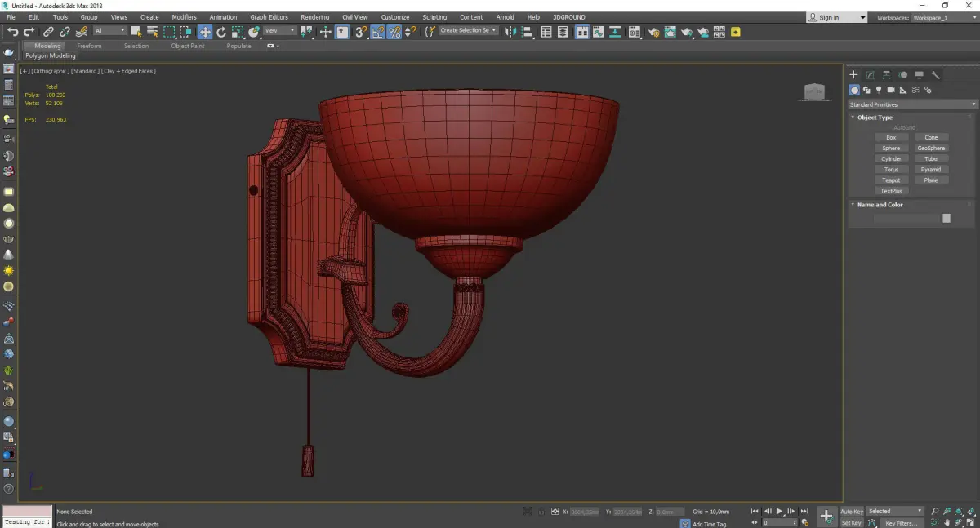The image size is (980, 528).
Task: Toggle the Angle Snap button
Action: point(378,32)
